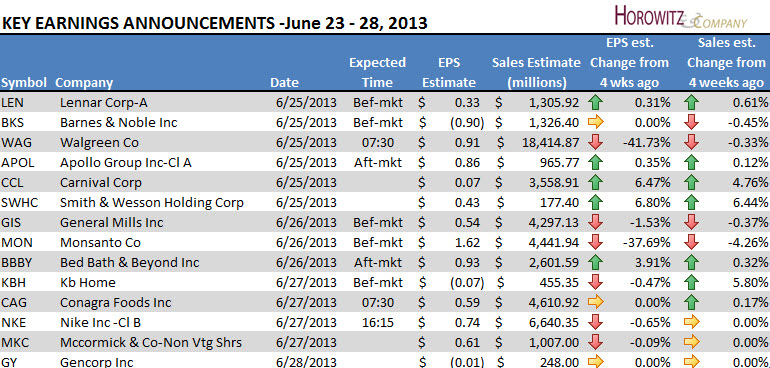Screen dimensions: 770x368
Task: Click Gencorp EPS yellow sideways arrow
Action: (595, 362)
